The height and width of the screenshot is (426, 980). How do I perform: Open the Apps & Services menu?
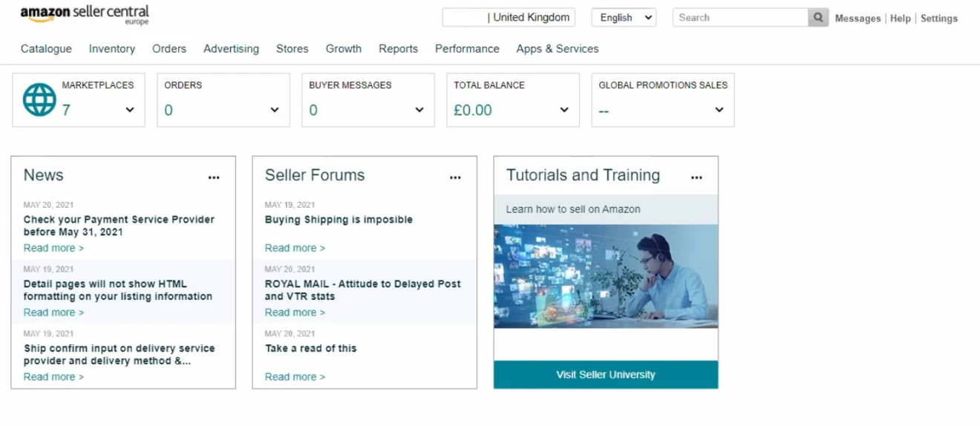(558, 48)
